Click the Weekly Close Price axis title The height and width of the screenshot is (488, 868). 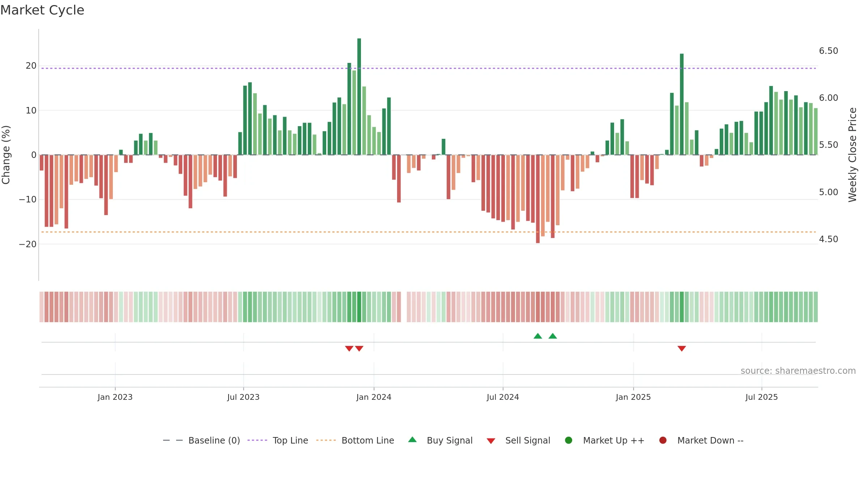tap(852, 155)
